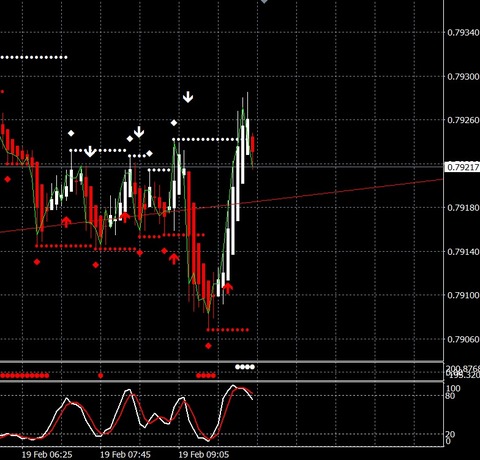
Task: Click the single red dot in the histogram sub-window
Action: click(x=101, y=376)
